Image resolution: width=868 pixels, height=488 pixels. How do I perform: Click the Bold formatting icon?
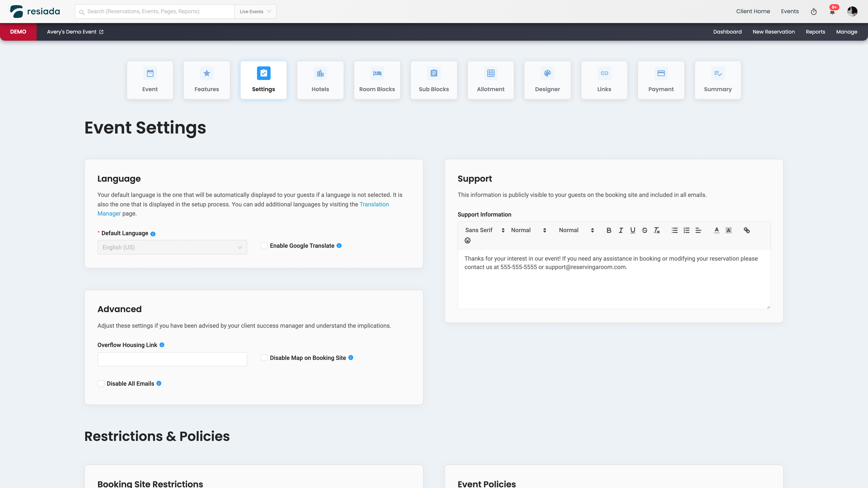pos(609,230)
